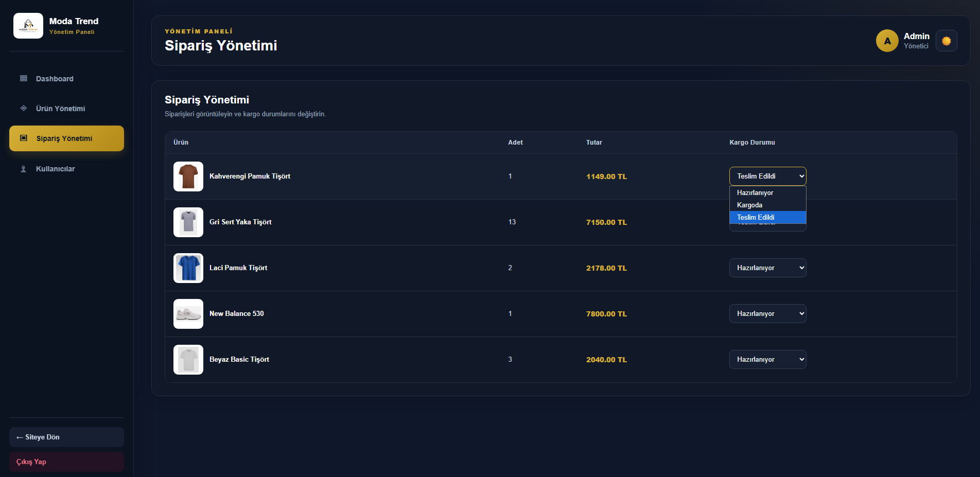This screenshot has width=980, height=477.
Task: Open the Ürün Yönetimi menu item
Action: coord(66,109)
